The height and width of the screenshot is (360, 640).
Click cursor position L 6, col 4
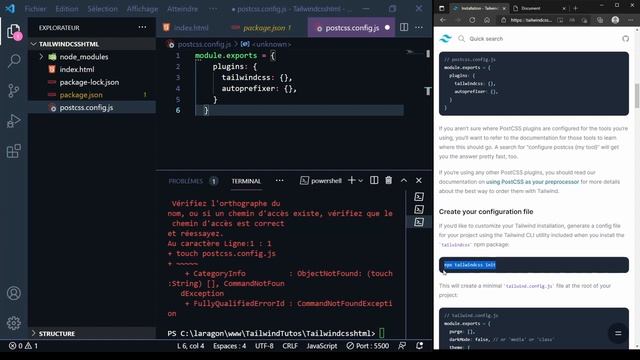coord(191,346)
